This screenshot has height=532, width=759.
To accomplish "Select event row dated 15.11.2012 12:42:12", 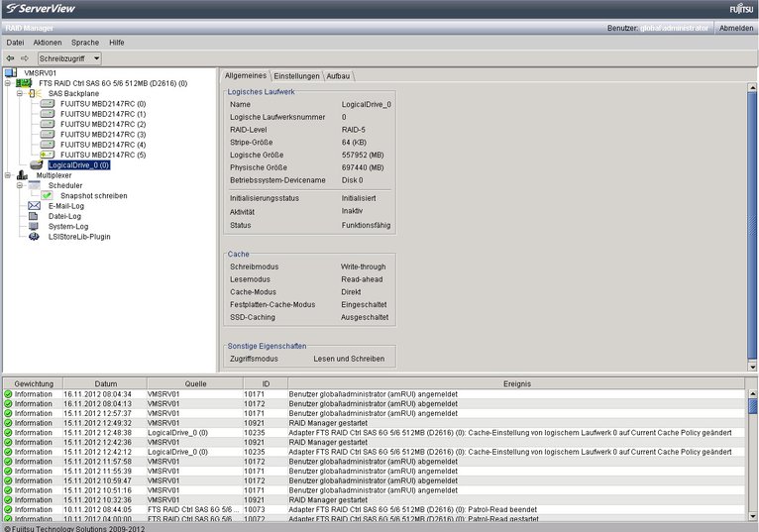I will click(x=375, y=452).
